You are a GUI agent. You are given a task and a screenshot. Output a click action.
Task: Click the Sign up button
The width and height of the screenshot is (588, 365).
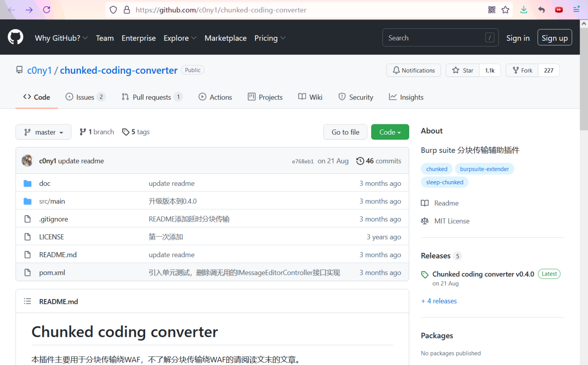coord(554,38)
